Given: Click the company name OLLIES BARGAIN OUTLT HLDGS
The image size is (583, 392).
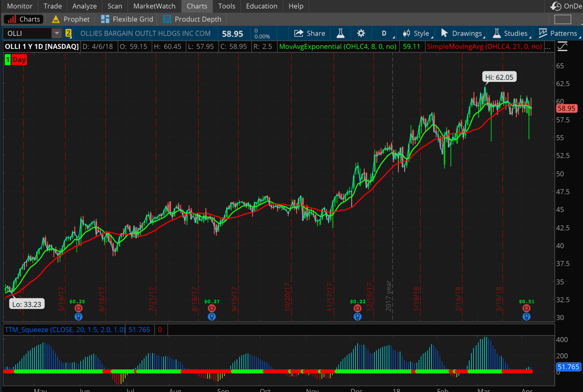Looking at the screenshot, I should click(x=145, y=33).
